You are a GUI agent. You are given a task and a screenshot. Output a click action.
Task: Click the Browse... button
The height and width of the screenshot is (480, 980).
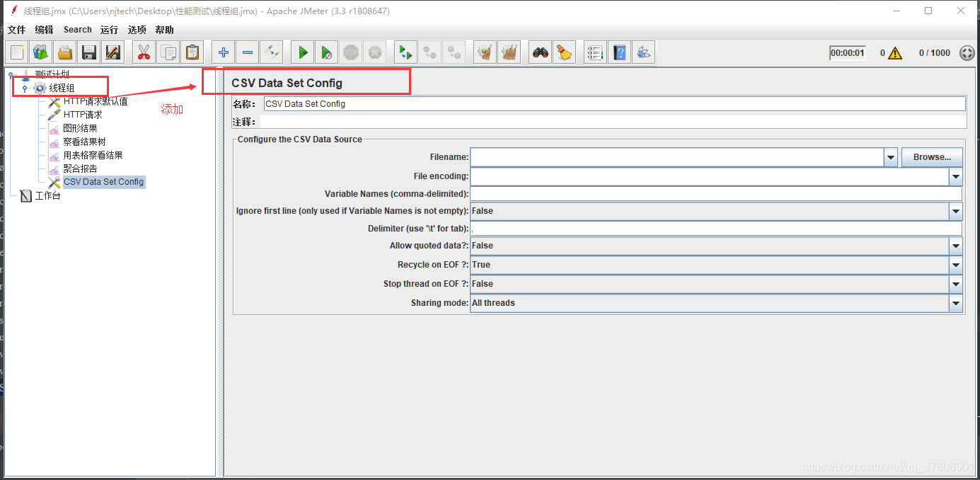(932, 157)
